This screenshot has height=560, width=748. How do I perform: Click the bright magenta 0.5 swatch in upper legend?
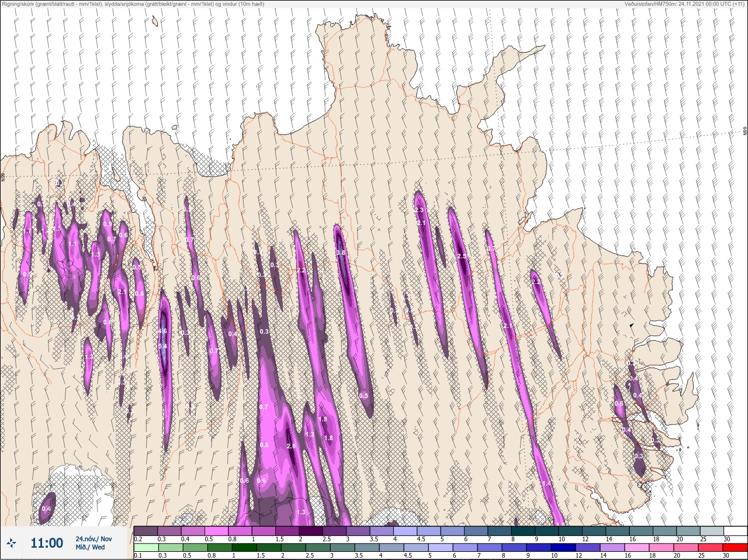point(216,531)
